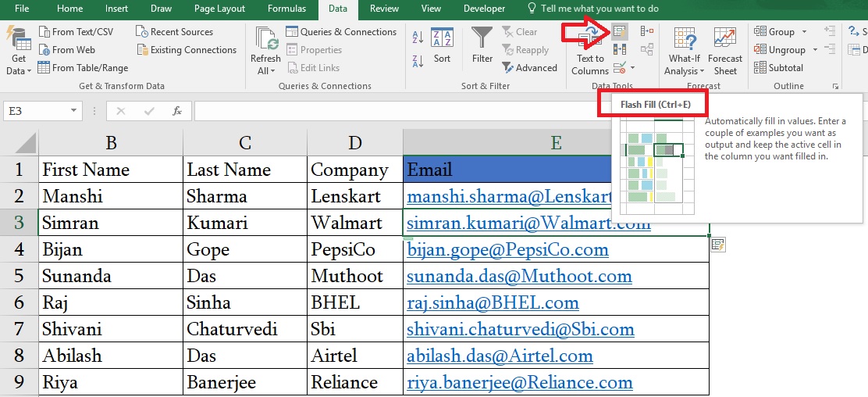
Task: Click the Select All corner triangle
Action: tap(26, 142)
